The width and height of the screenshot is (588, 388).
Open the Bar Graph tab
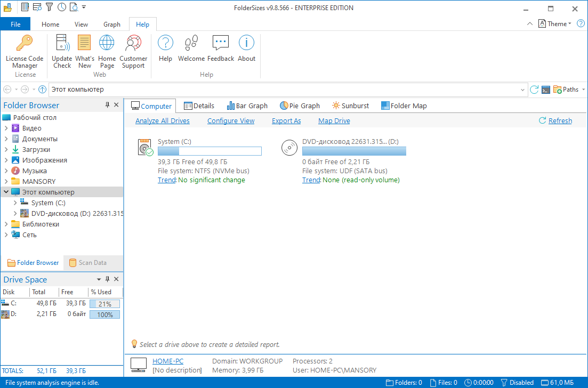[247, 106]
